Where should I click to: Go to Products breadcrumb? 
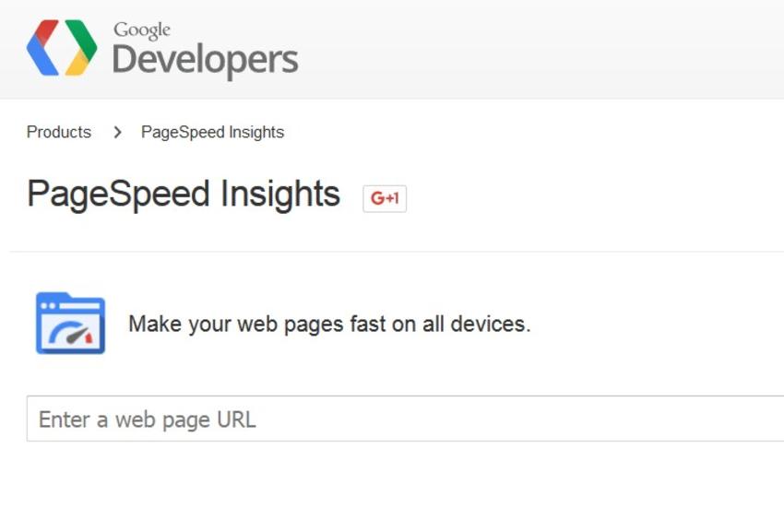click(59, 132)
